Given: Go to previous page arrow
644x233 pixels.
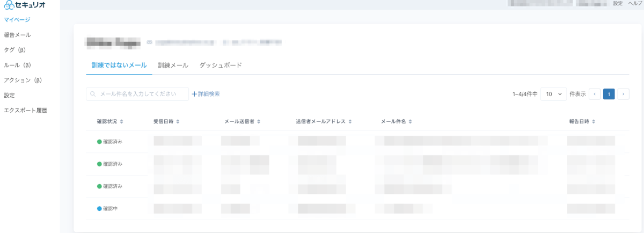Looking at the screenshot, I should pos(595,94).
